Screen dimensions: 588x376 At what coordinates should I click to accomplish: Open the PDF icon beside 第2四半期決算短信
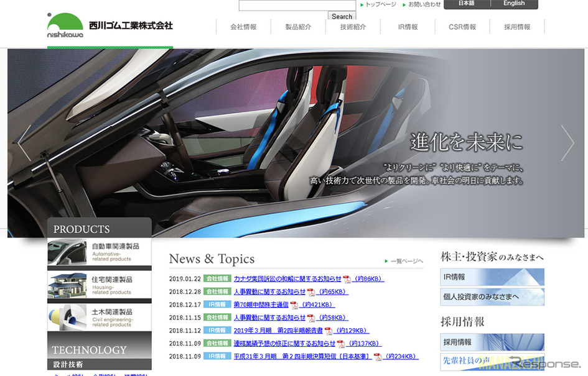point(377,357)
